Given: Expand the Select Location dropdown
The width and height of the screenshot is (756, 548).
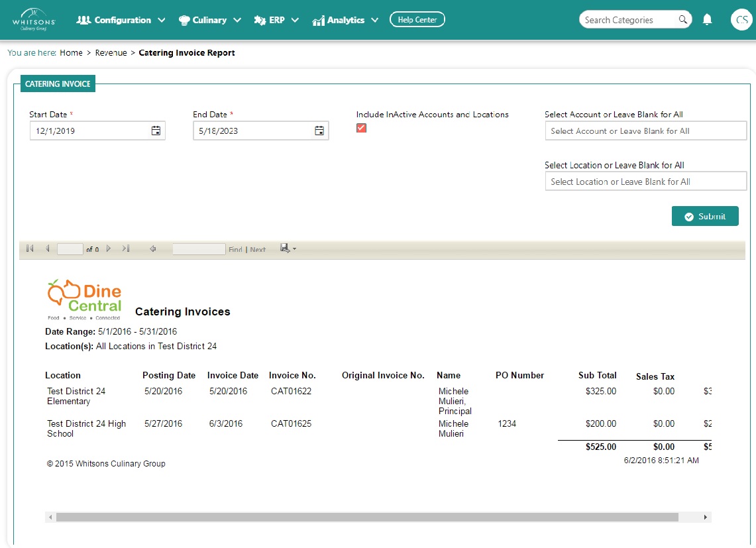Looking at the screenshot, I should tap(645, 182).
